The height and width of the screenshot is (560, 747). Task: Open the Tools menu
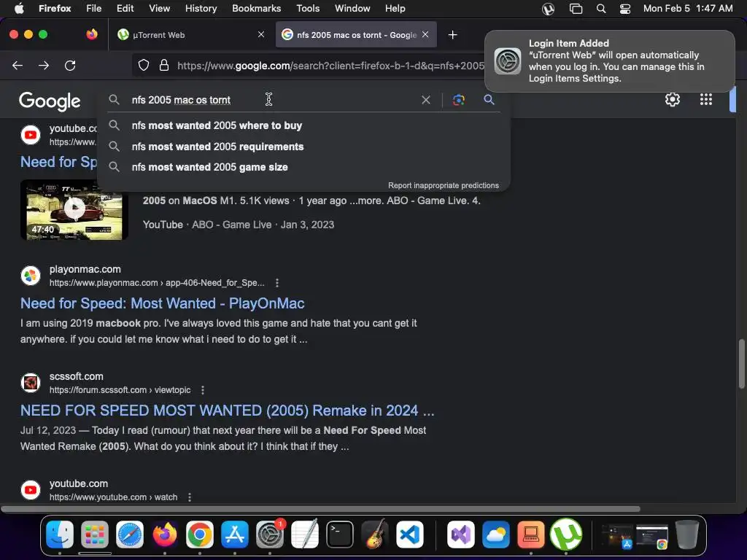308,9
